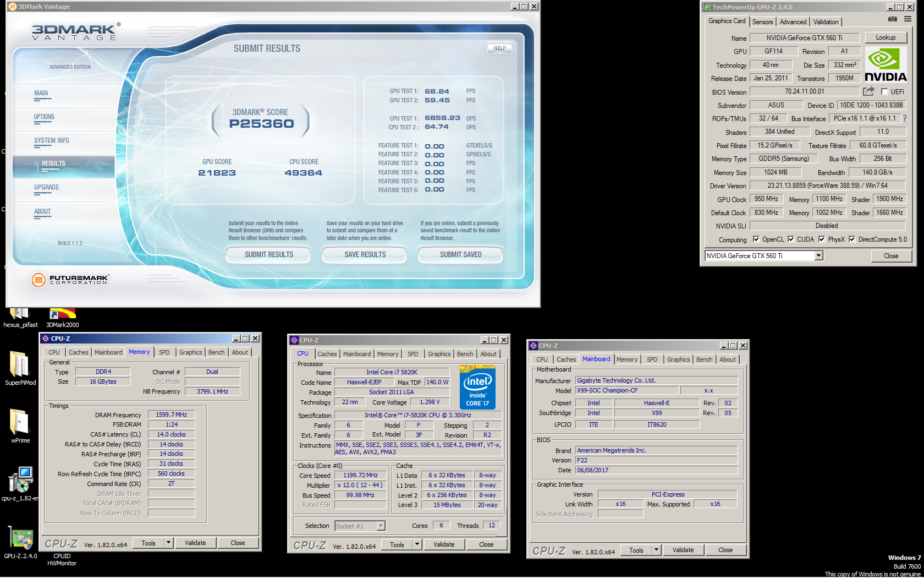Image resolution: width=924 pixels, height=578 pixels.
Task: Click the BIOS share/export arrow icon
Action: (868, 91)
